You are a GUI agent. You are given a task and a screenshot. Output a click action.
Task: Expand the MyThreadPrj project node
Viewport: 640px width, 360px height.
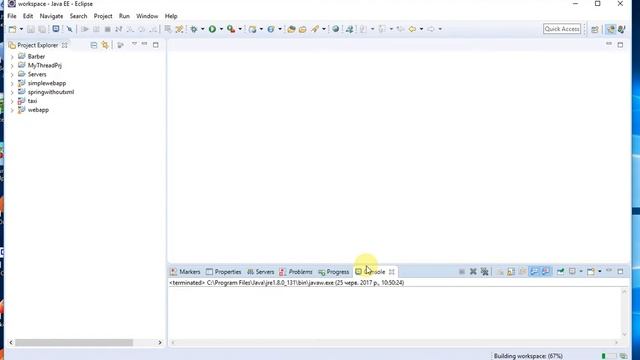[12, 66]
